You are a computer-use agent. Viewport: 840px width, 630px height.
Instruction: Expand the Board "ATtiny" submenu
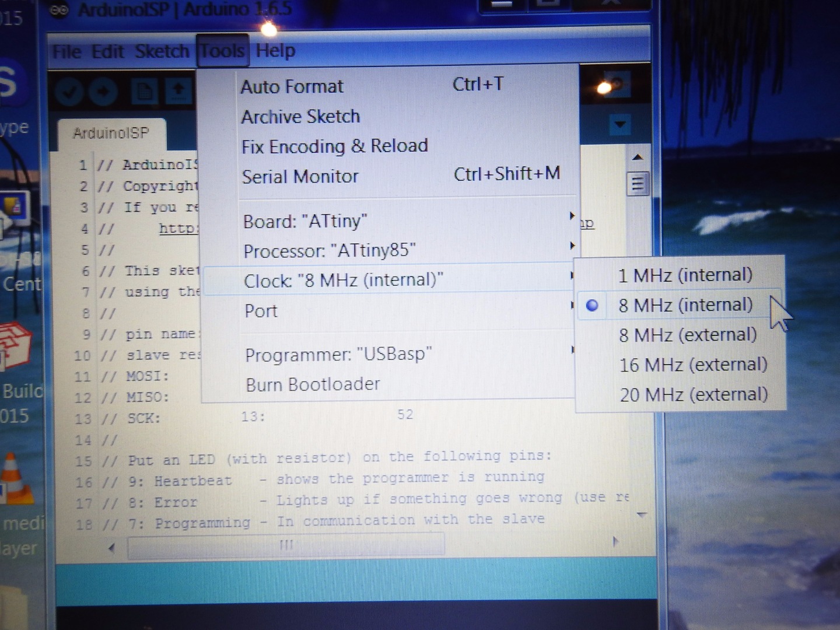(x=390, y=220)
